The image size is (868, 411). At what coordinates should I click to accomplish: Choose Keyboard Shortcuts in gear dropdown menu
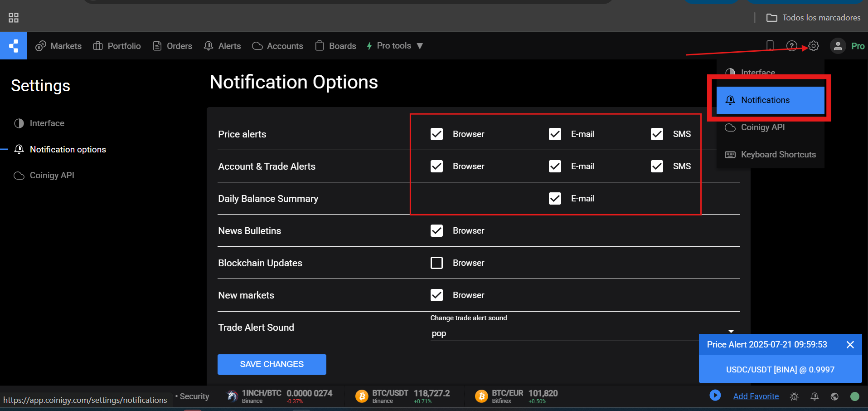(771, 155)
